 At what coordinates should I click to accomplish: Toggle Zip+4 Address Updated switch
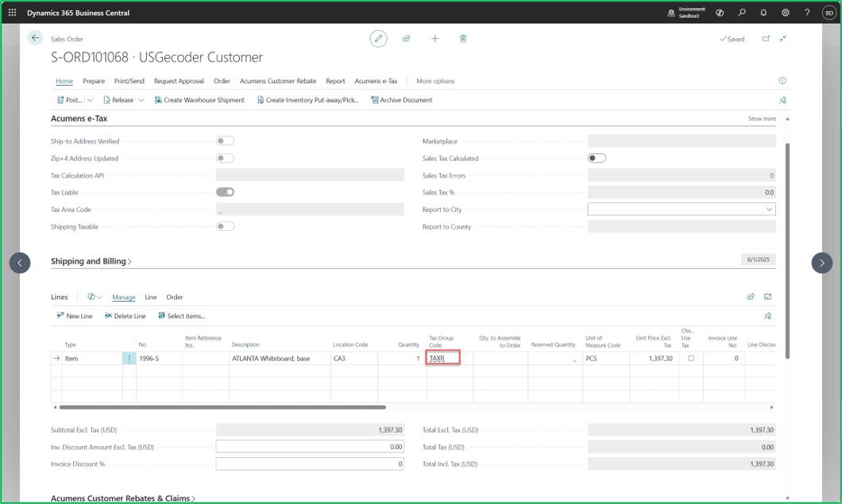coord(225,158)
